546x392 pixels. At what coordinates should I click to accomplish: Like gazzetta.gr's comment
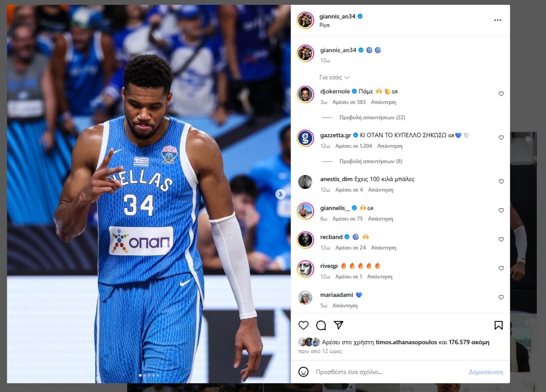click(x=501, y=138)
